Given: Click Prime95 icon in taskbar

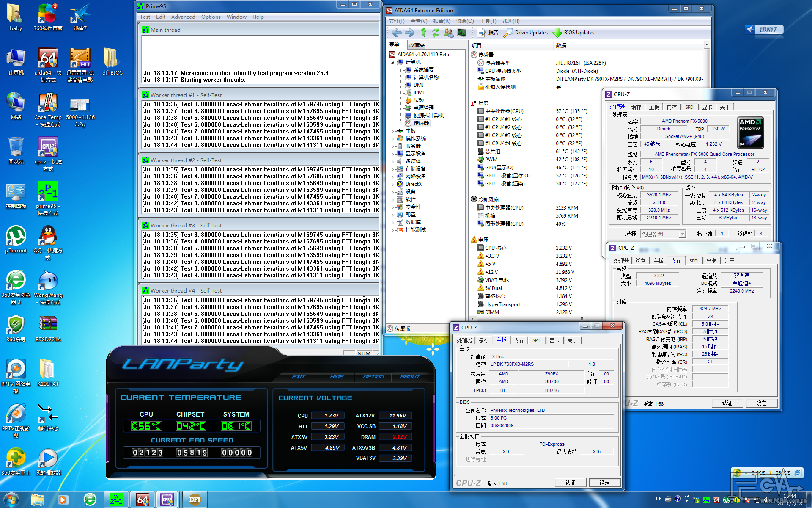Looking at the screenshot, I should tap(116, 500).
